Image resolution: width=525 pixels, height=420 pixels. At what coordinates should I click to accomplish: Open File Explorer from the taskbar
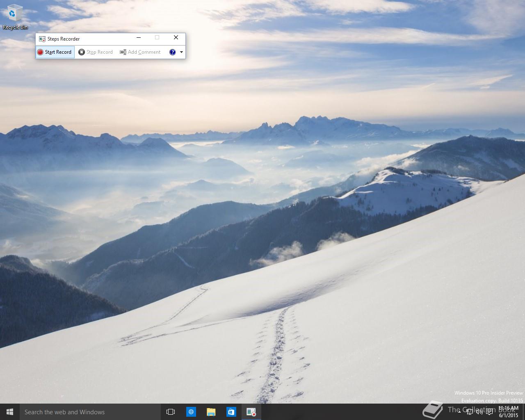pos(211,412)
